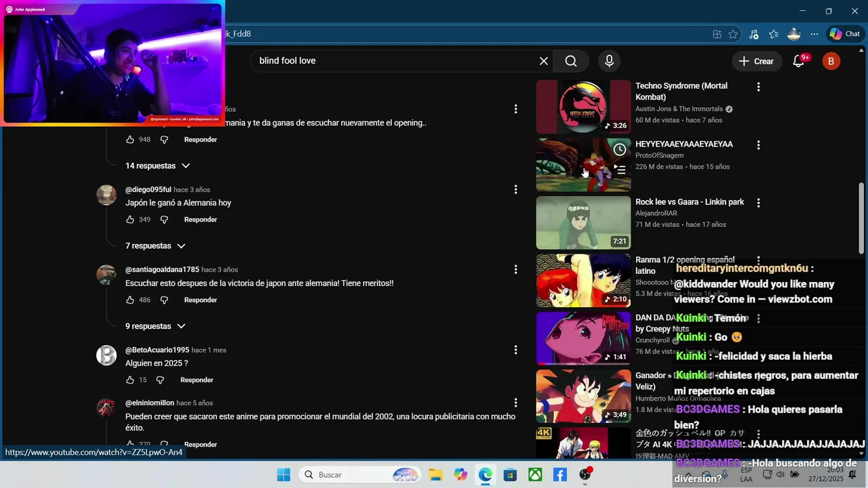This screenshot has width=868, height=488.
Task: Open Rock lee vs Gaara - Linkin park title
Action: 690,202
